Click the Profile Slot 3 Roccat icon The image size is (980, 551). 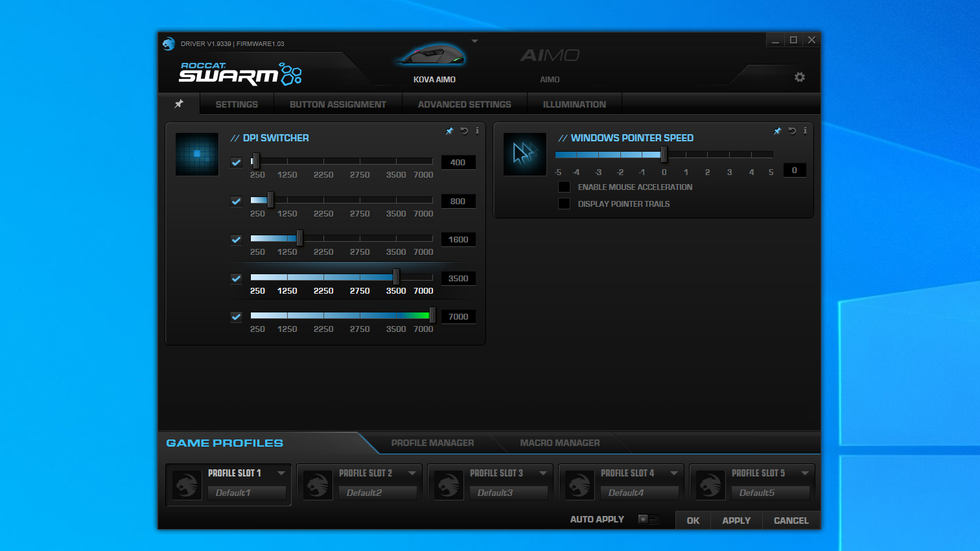point(449,485)
